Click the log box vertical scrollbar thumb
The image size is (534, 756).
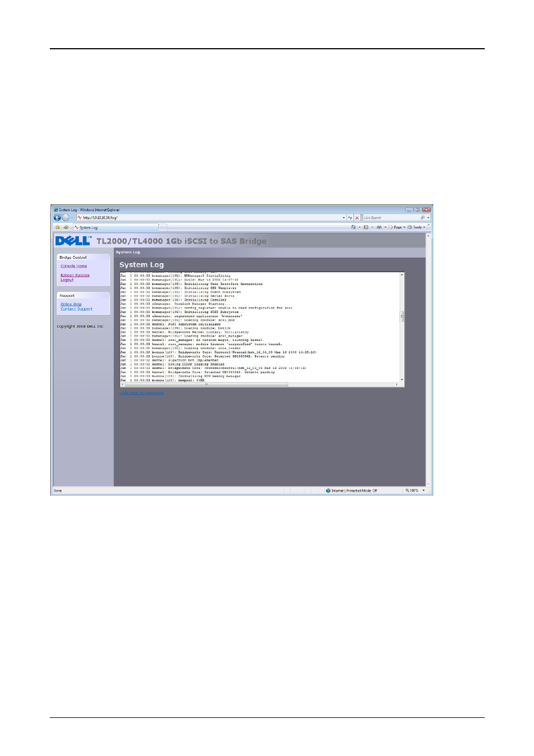click(401, 316)
